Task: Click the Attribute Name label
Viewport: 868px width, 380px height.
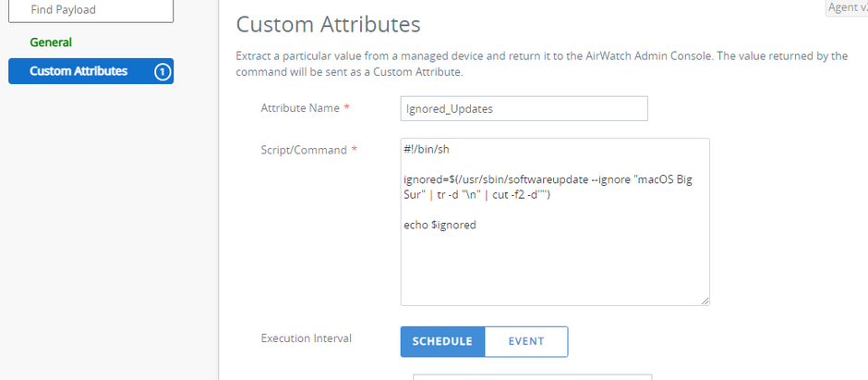Action: click(300, 108)
